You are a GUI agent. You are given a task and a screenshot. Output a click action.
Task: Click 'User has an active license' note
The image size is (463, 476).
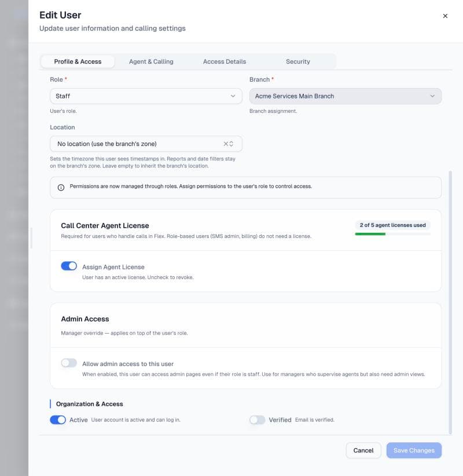coord(138,277)
